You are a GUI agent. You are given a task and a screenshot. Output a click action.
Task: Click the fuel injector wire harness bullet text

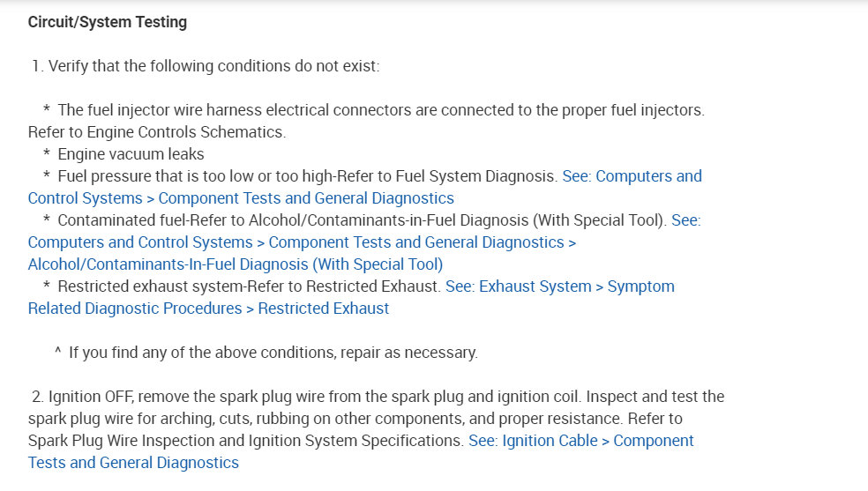(x=380, y=110)
